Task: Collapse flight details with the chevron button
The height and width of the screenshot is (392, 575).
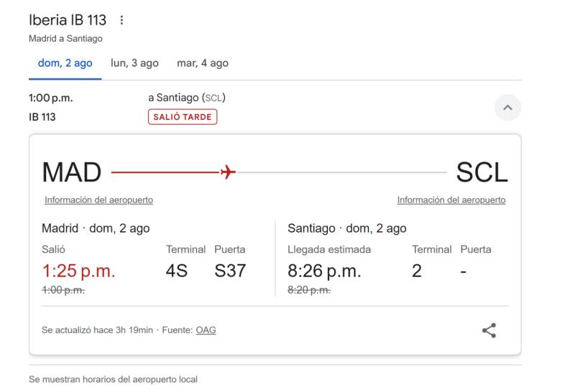Action: pyautogui.click(x=507, y=108)
